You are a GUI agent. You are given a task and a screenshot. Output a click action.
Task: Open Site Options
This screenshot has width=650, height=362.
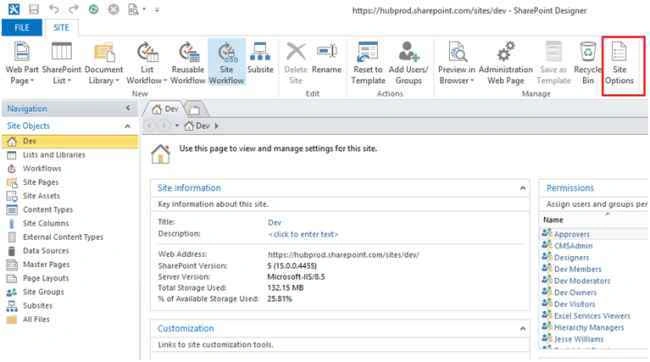(619, 63)
